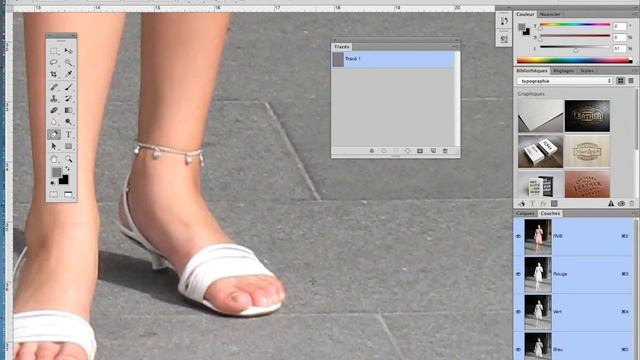This screenshot has height=360, width=640.
Task: Select the Rectangle shape tool
Action: click(69, 146)
